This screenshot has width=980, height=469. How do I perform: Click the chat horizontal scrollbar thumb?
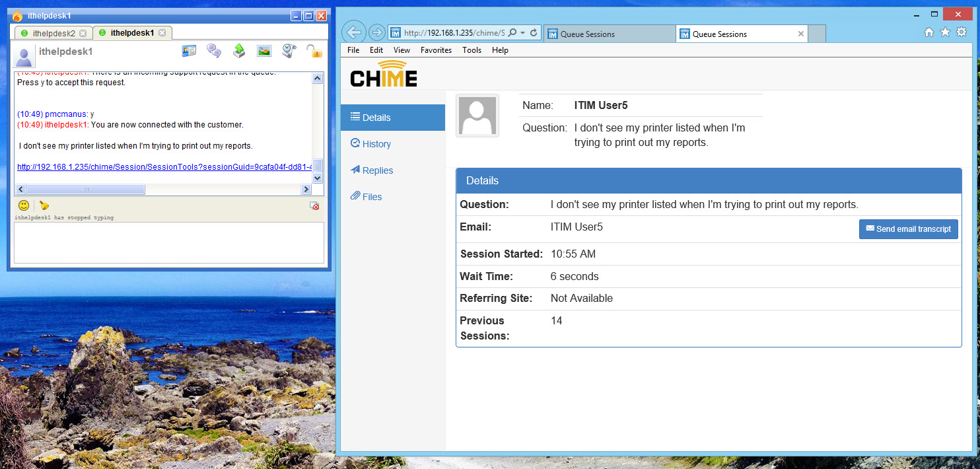click(85, 190)
